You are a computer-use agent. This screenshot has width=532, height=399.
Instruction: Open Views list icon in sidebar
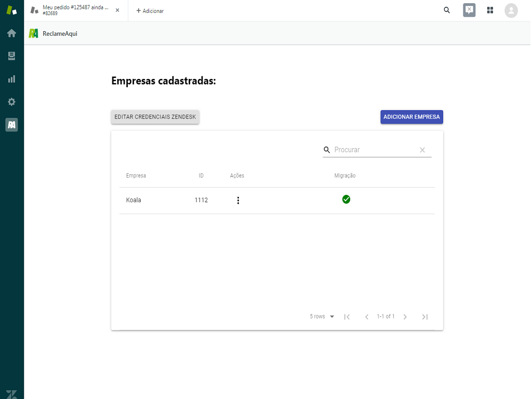pos(11,56)
